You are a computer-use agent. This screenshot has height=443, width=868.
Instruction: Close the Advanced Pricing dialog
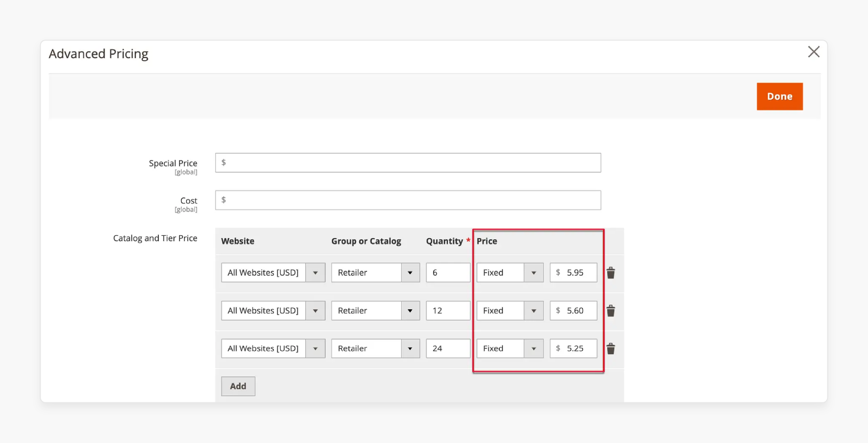coord(814,52)
